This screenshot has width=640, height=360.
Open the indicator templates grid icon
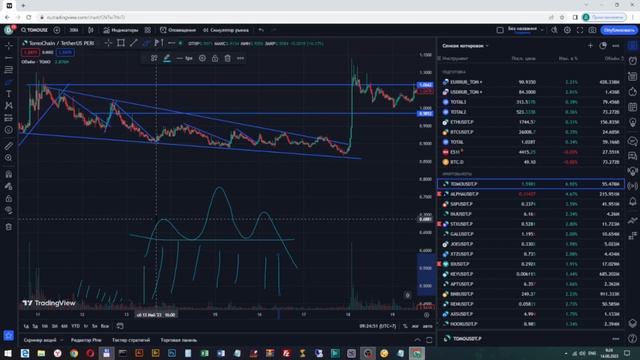pyautogui.click(x=148, y=30)
